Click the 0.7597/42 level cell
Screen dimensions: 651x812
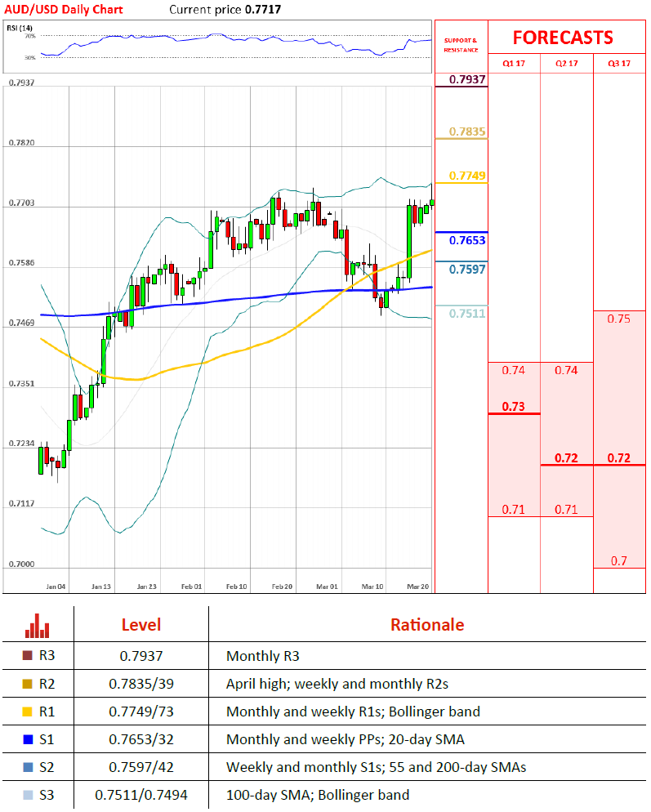coord(140,767)
